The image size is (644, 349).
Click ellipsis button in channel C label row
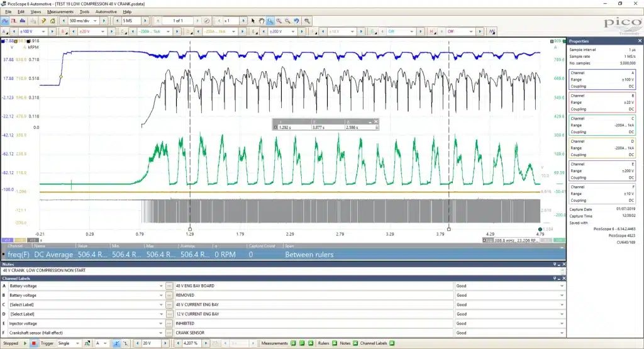169,304
